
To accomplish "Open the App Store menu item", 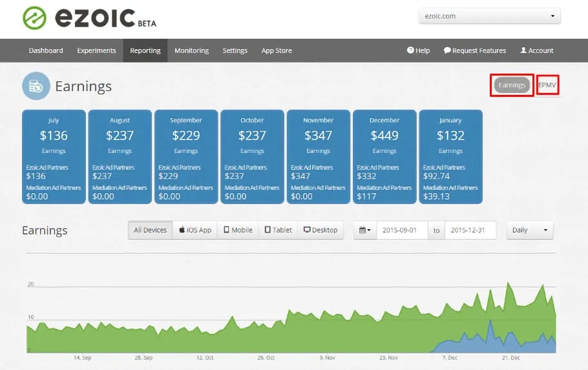I will (x=277, y=50).
